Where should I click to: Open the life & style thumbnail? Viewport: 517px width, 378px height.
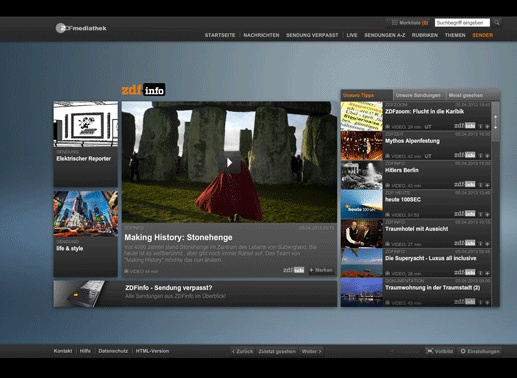[86, 214]
